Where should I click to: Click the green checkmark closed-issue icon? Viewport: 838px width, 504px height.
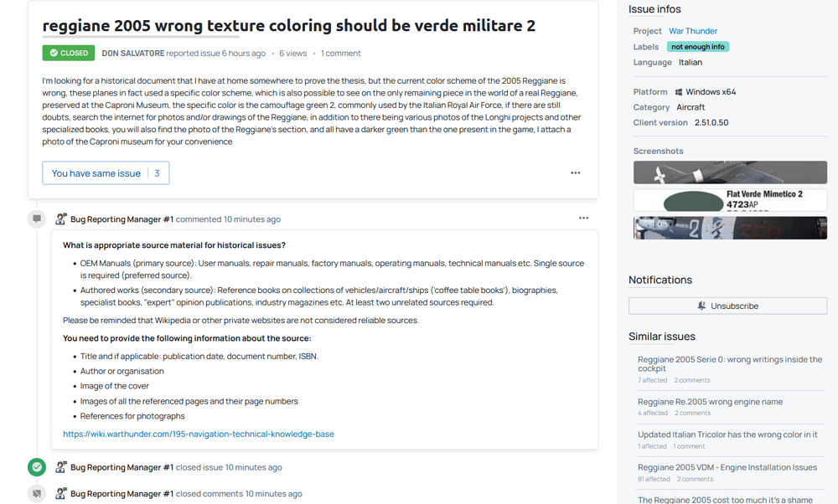pos(37,467)
